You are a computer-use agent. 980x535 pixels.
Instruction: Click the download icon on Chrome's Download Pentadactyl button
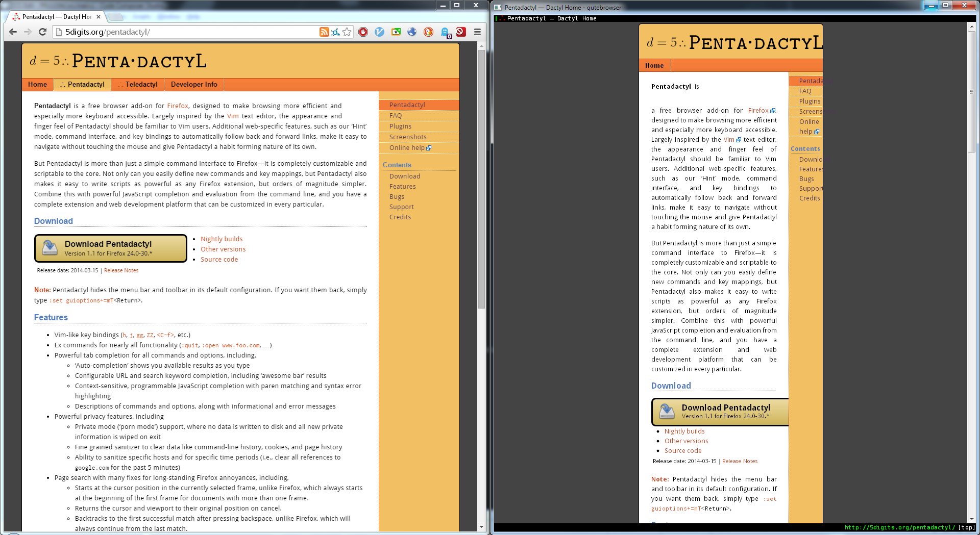(50, 247)
